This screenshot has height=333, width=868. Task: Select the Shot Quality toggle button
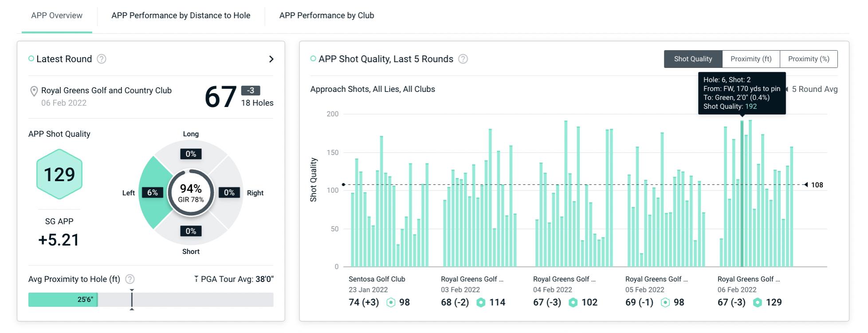click(693, 59)
